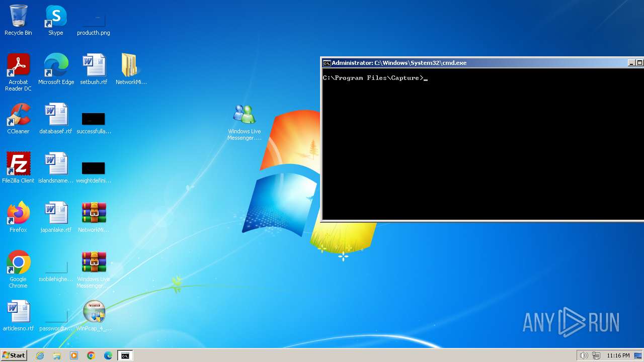
Task: Open the volume control in the system tray
Action: (x=584, y=355)
